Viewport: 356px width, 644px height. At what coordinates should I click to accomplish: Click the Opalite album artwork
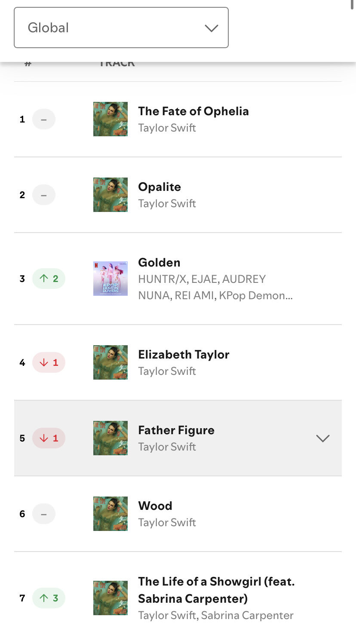[x=110, y=195]
